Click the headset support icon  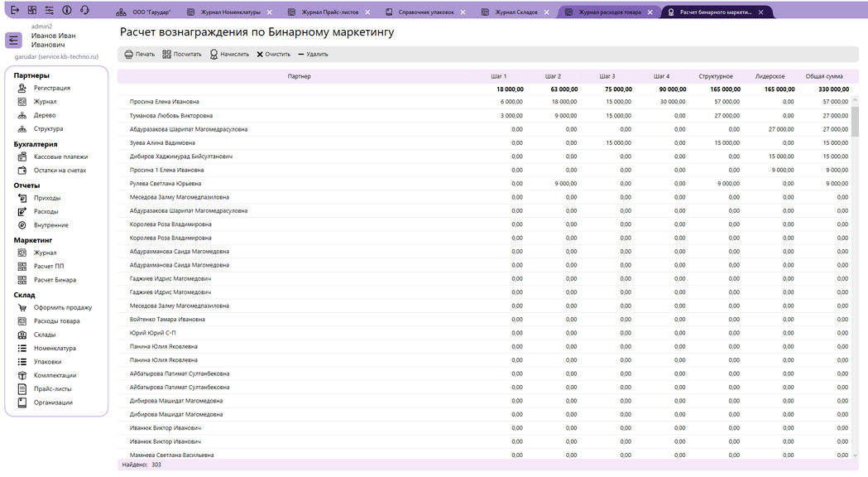pyautogui.click(x=84, y=10)
